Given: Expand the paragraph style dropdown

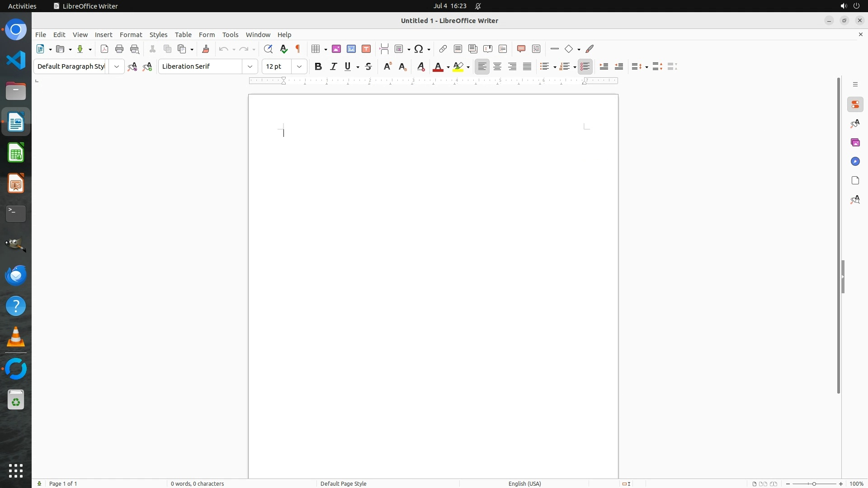Looking at the screenshot, I should (x=117, y=66).
